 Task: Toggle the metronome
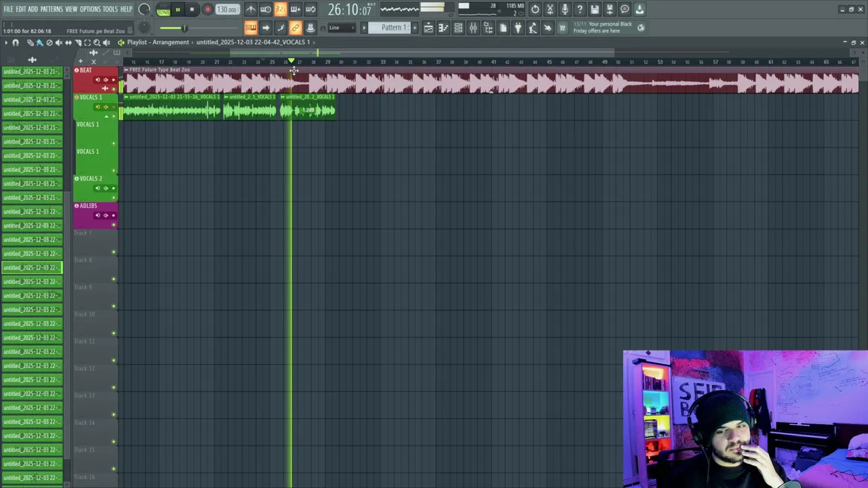tap(251, 9)
